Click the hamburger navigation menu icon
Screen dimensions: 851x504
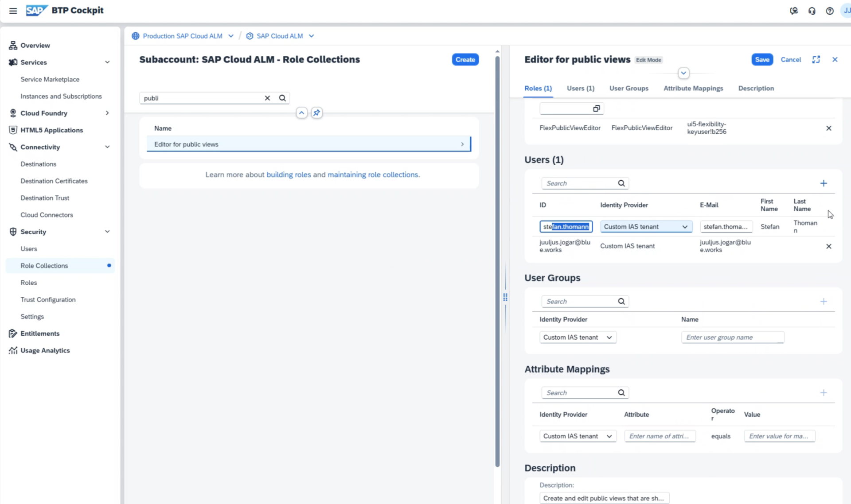pos(13,11)
